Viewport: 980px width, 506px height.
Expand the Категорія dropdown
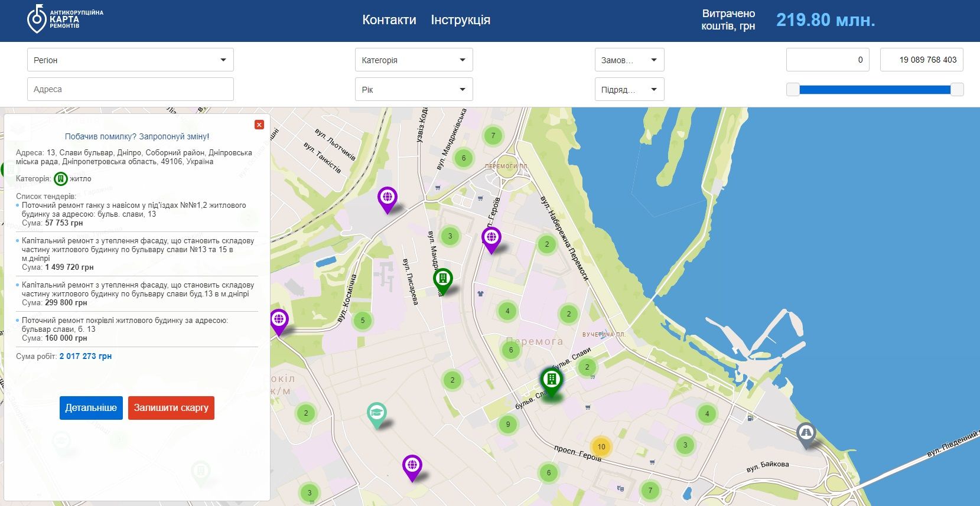[414, 60]
